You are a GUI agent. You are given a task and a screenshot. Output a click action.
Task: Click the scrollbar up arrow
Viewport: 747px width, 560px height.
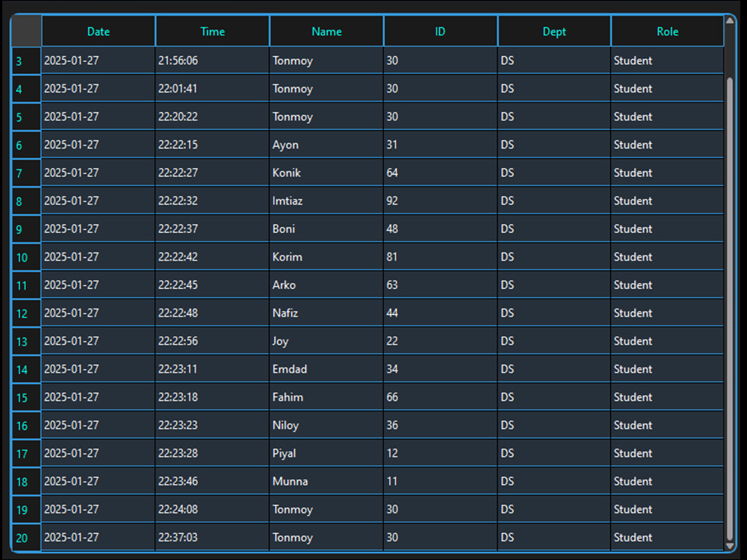[730, 20]
